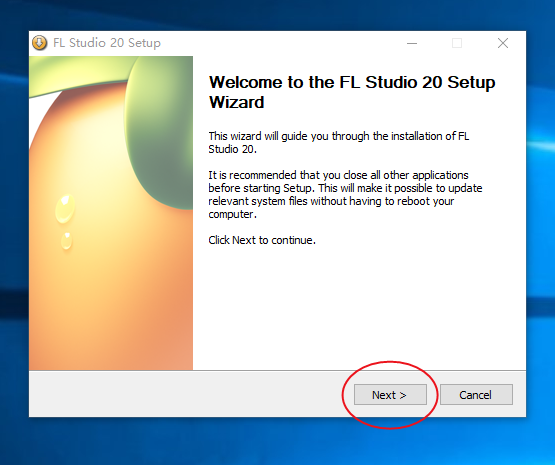Click the small water droplet below
Viewport: 555px width, 465px height.
pos(67,241)
